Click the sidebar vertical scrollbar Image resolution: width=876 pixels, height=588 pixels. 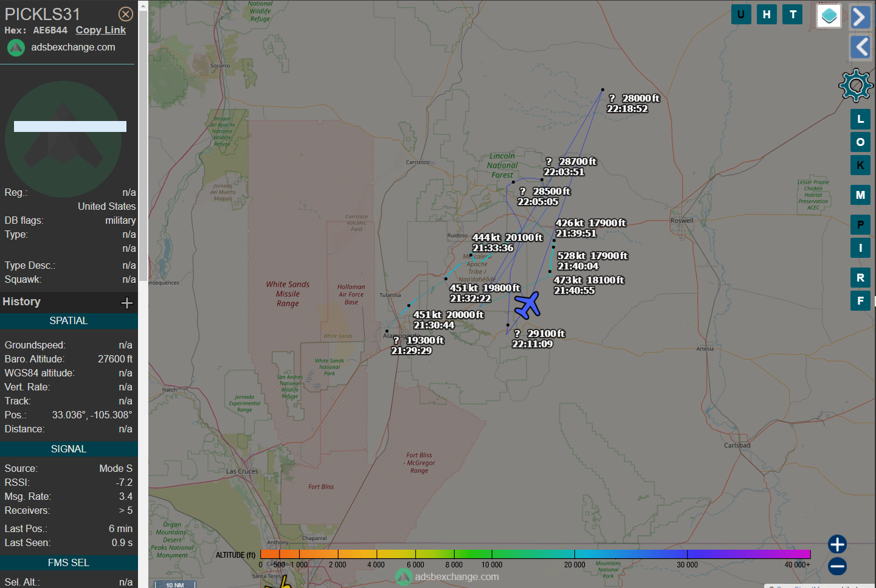pos(143,146)
